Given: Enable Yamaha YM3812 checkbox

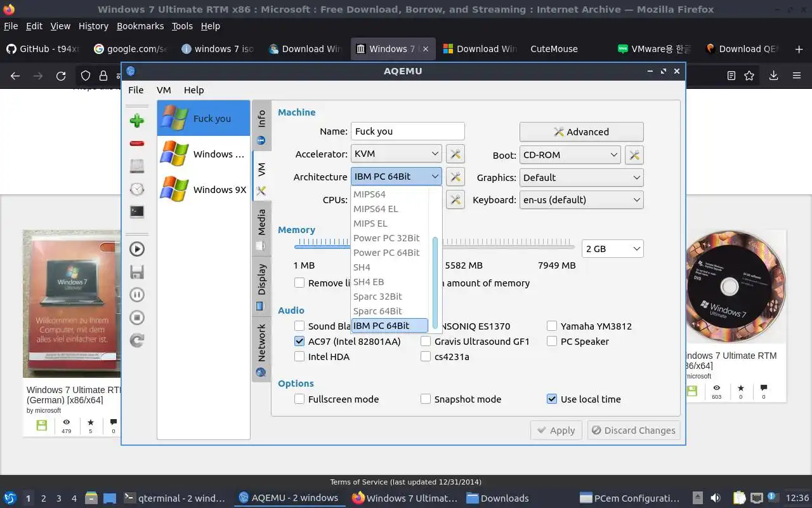Looking at the screenshot, I should click(552, 326).
